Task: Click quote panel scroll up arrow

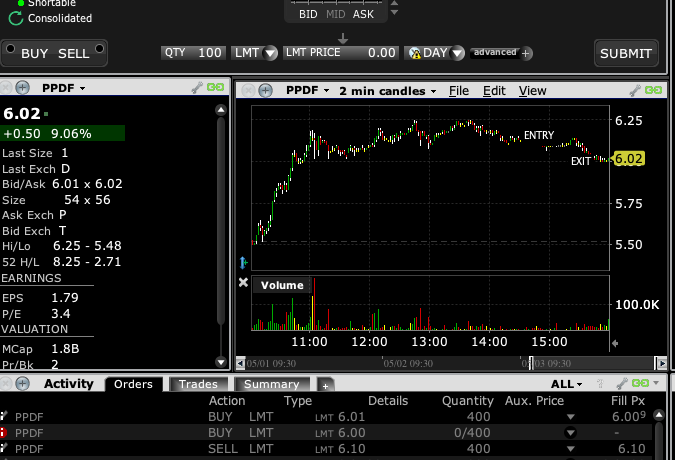Action: point(221,110)
